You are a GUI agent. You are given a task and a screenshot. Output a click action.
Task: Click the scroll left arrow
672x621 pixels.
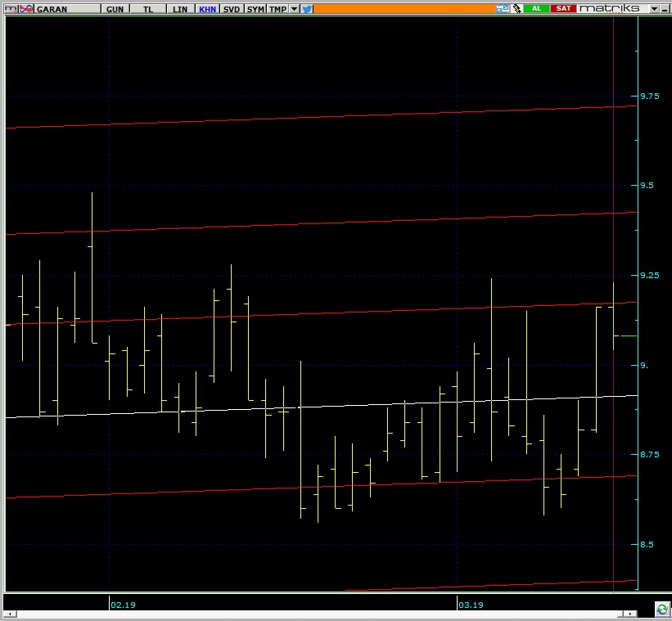[x=10, y=614]
